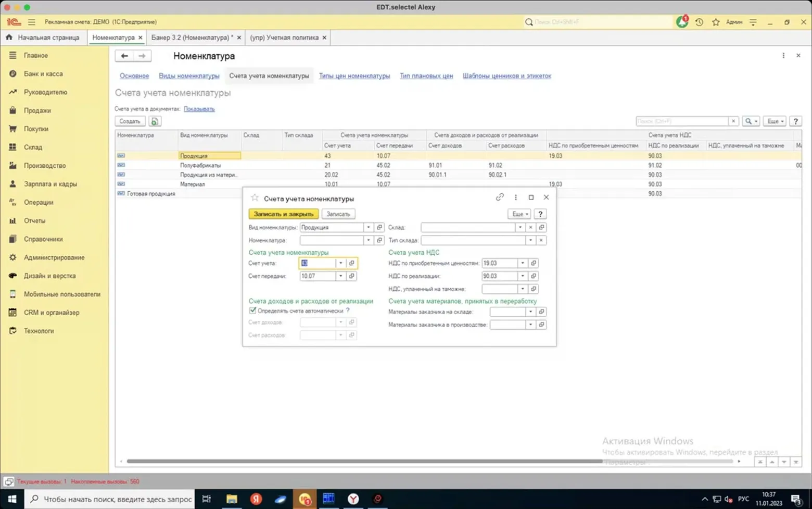Mark dialog as favorite with star icon
This screenshot has height=509, width=812.
(255, 198)
